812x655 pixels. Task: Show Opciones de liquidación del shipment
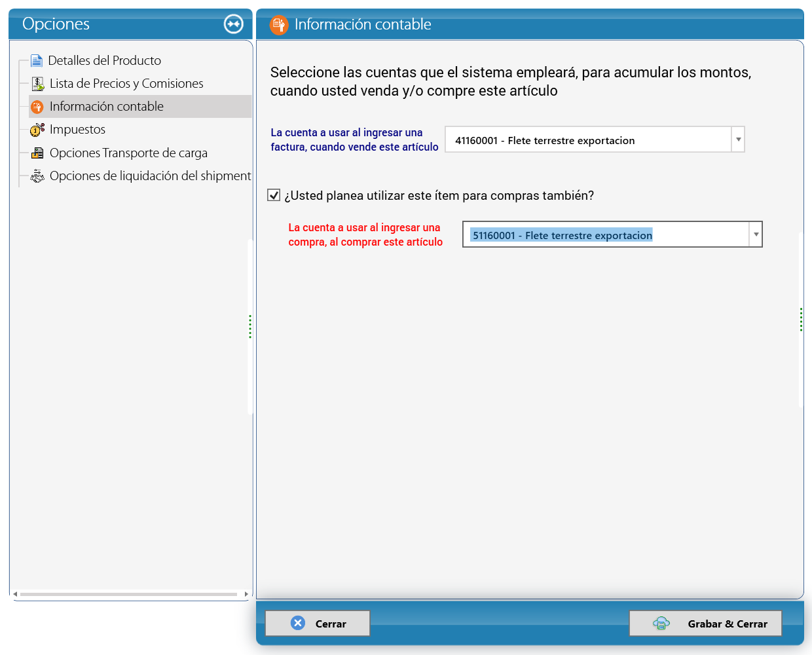tap(150, 176)
